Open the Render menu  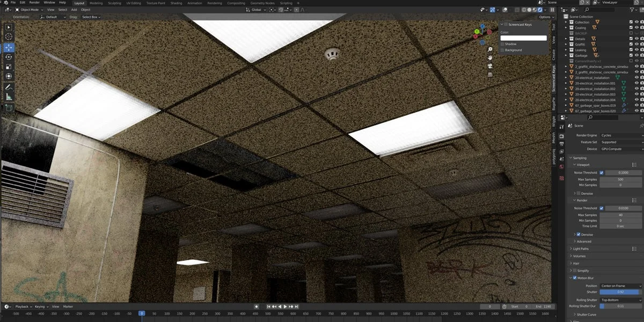(x=35, y=3)
